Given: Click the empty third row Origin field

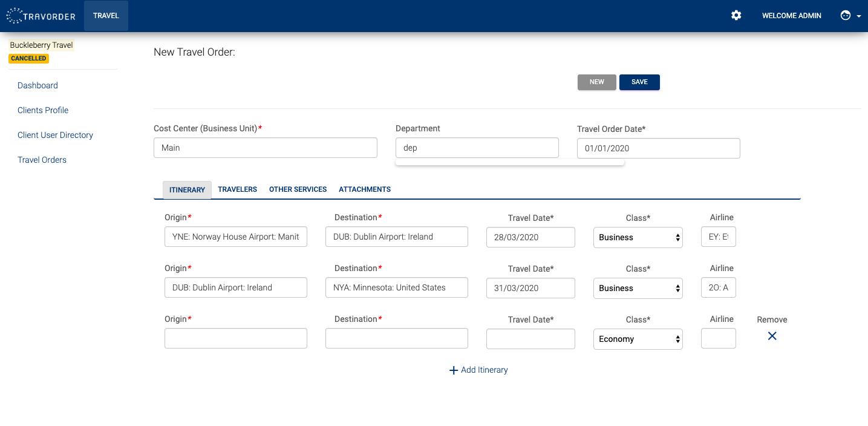Looking at the screenshot, I should pos(235,338).
